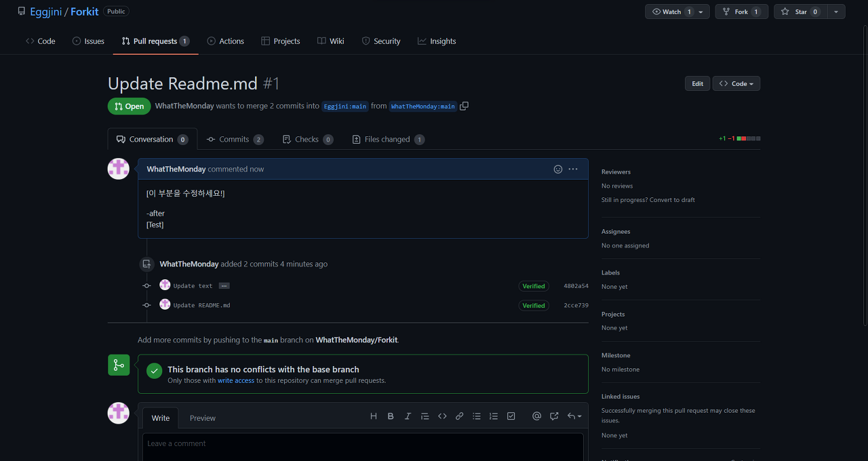Screen dimensions: 868x461
Task: Click the WhatTheMonday avatar beside the comment
Action: coord(119,169)
